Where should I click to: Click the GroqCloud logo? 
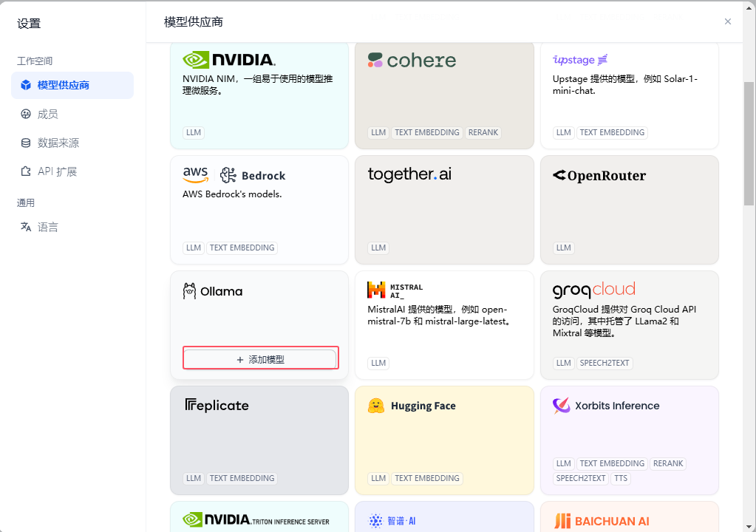tap(593, 289)
